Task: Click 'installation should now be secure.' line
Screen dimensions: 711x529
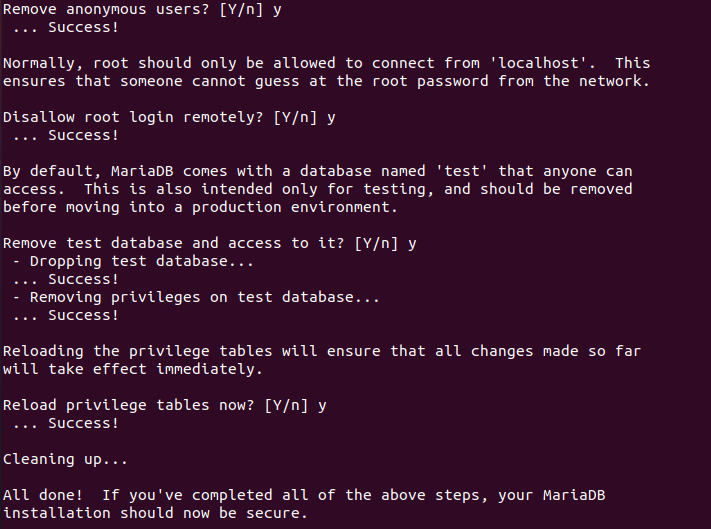Action: pyautogui.click(x=155, y=513)
